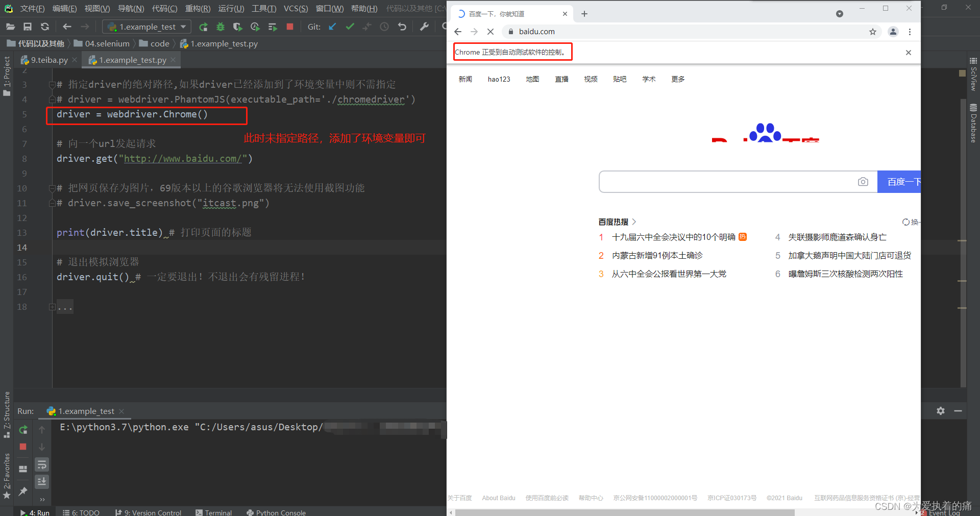Open the 9: Version Control tool window
The height and width of the screenshot is (516, 980).
click(x=149, y=512)
